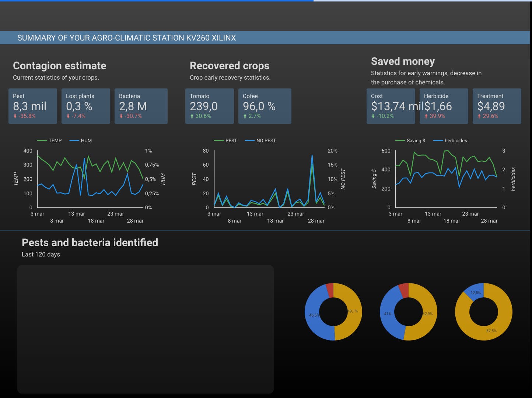532x398 pixels.
Task: Select the Tomato 239,0 value
Action: 204,106
